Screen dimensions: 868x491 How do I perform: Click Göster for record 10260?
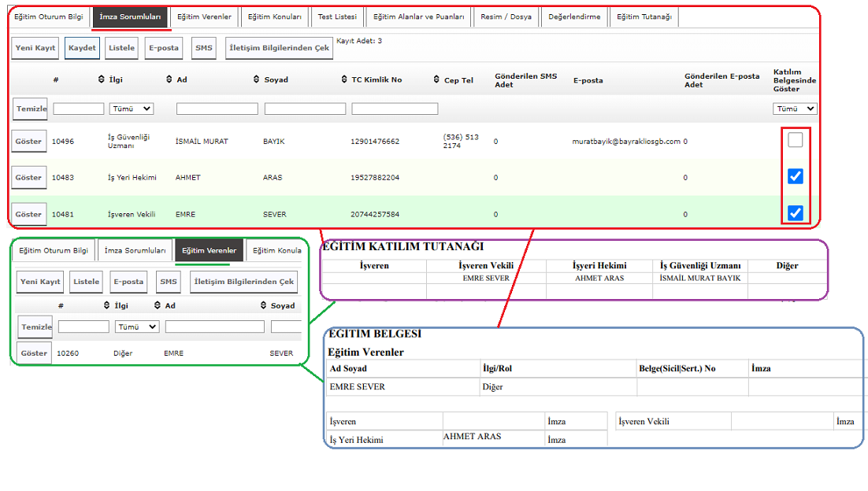34,353
